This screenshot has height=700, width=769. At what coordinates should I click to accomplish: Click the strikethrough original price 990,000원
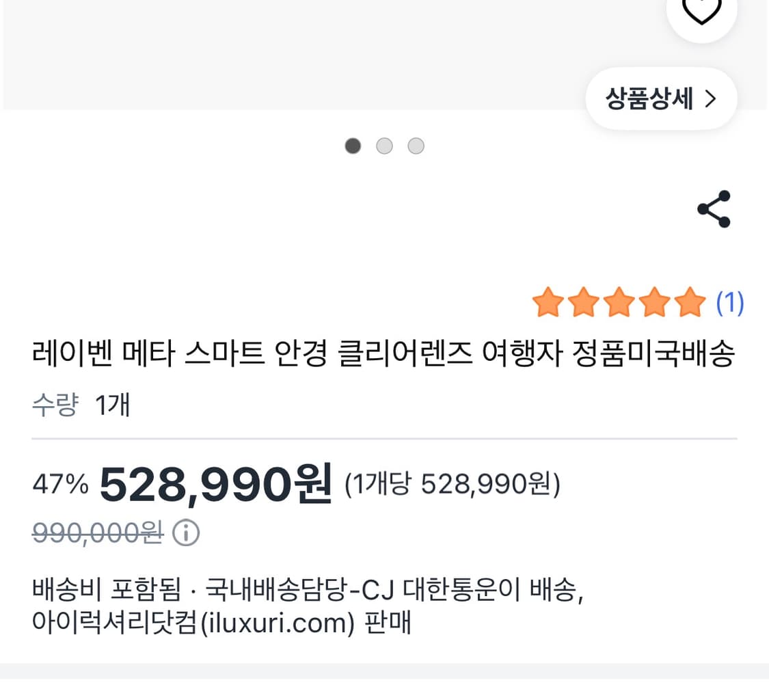click(x=96, y=533)
